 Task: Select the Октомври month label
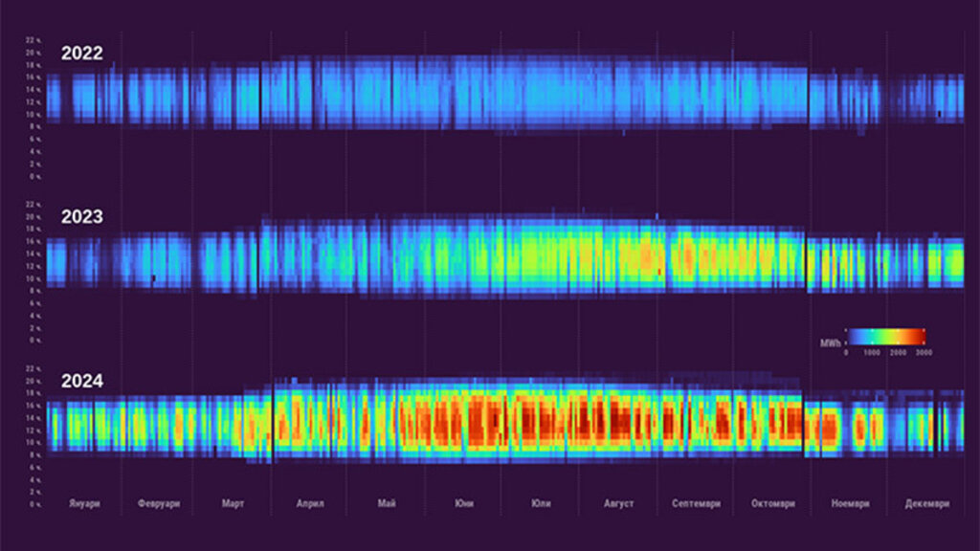click(773, 503)
